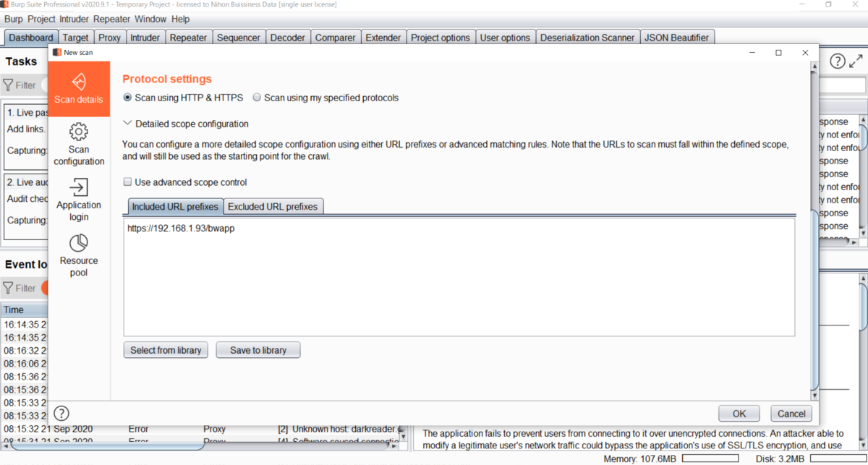Open the Help menu

181,19
